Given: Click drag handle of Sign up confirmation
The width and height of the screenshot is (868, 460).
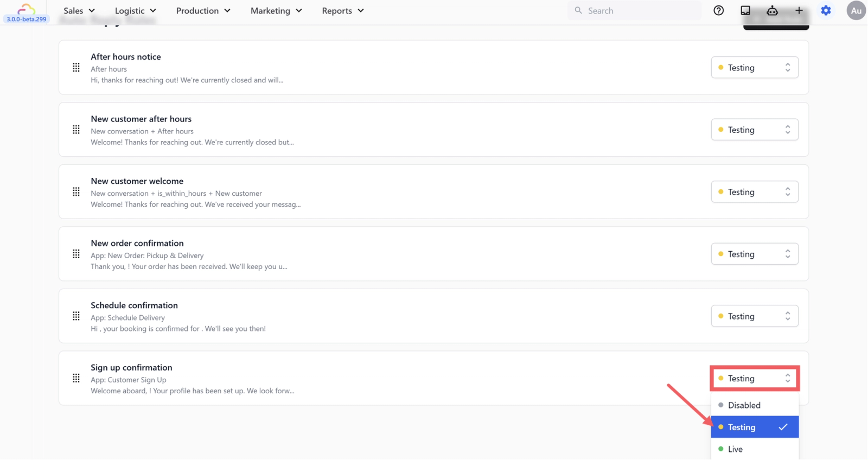Looking at the screenshot, I should tap(76, 378).
